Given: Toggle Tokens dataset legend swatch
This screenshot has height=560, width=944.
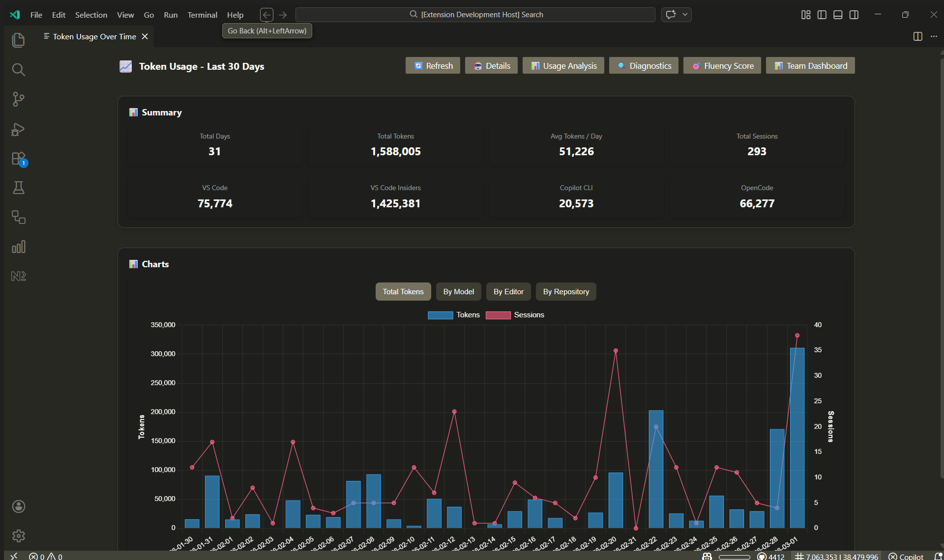Looking at the screenshot, I should tap(440, 315).
